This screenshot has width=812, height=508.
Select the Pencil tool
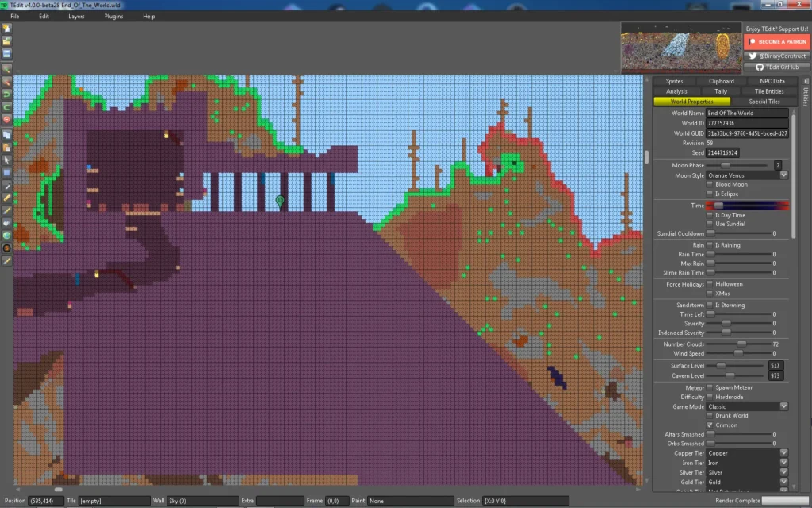(6, 198)
